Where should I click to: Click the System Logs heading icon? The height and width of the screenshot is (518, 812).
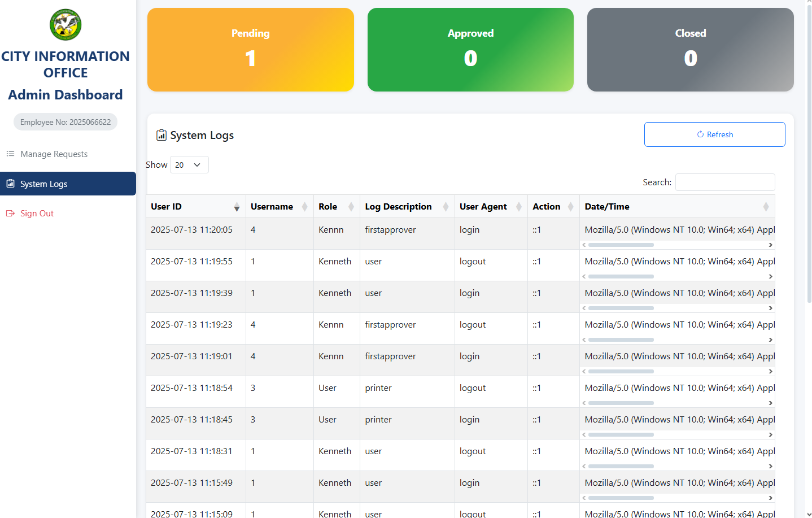pyautogui.click(x=161, y=135)
